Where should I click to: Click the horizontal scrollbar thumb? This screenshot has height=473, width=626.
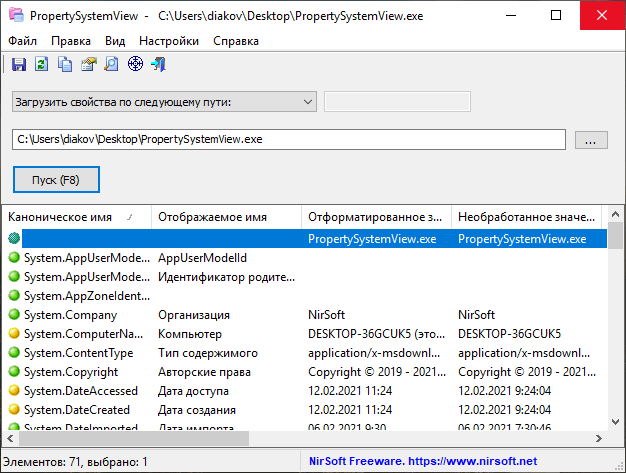pos(134,439)
